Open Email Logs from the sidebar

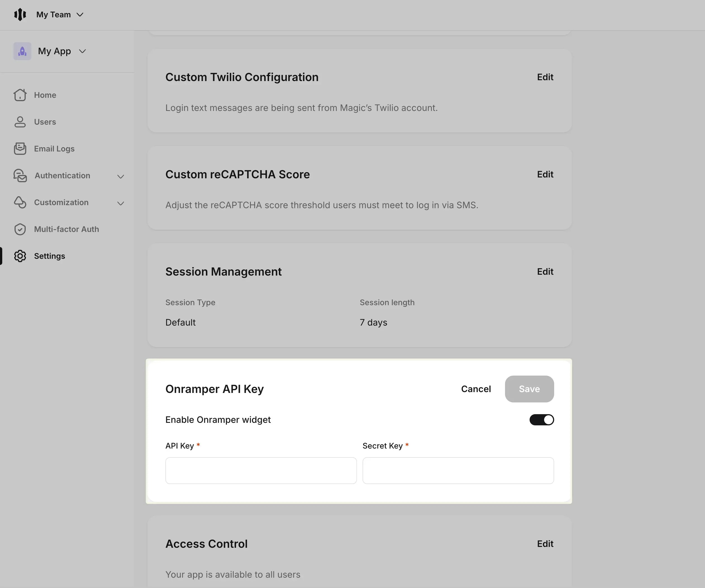(x=54, y=148)
